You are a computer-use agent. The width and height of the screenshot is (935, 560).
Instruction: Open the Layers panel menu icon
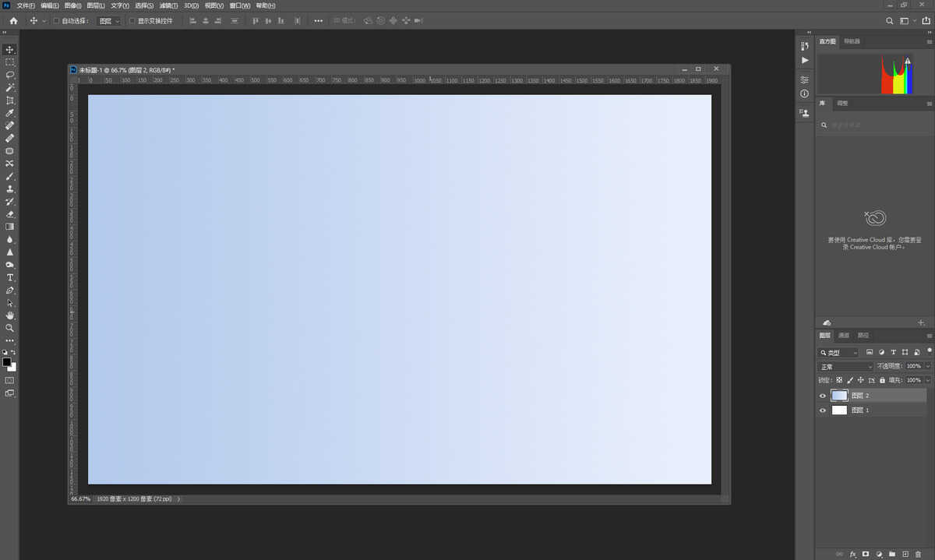click(x=929, y=336)
